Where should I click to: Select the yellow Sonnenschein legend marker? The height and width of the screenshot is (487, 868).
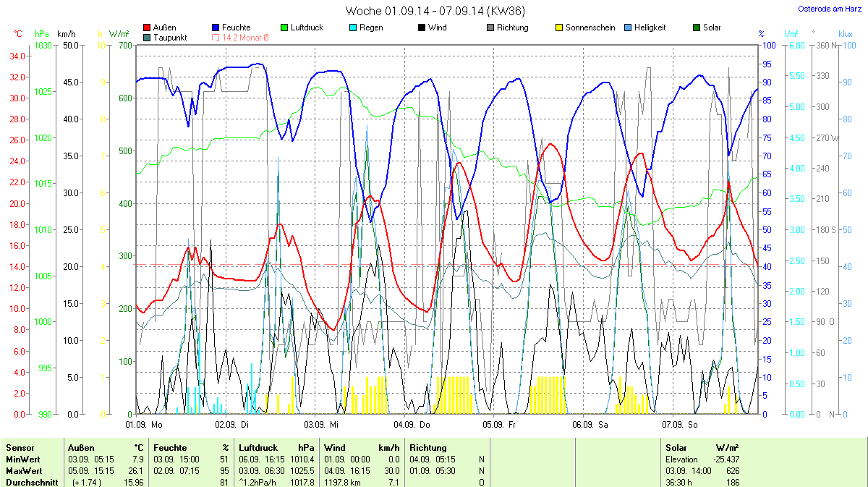click(x=559, y=28)
